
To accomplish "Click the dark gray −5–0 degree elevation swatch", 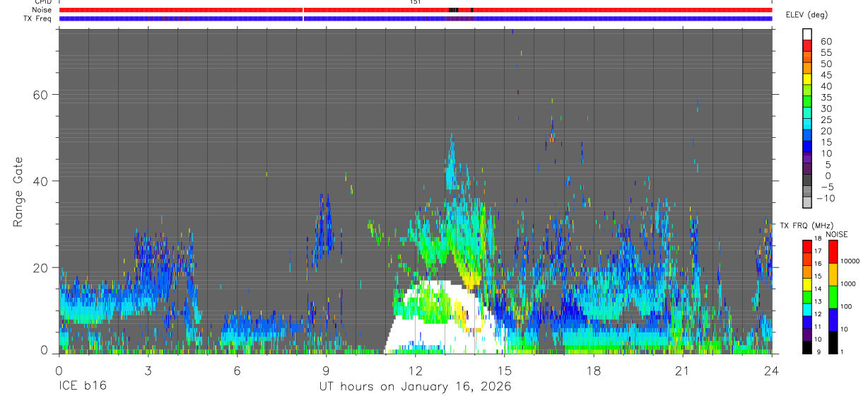I will 807,180.
